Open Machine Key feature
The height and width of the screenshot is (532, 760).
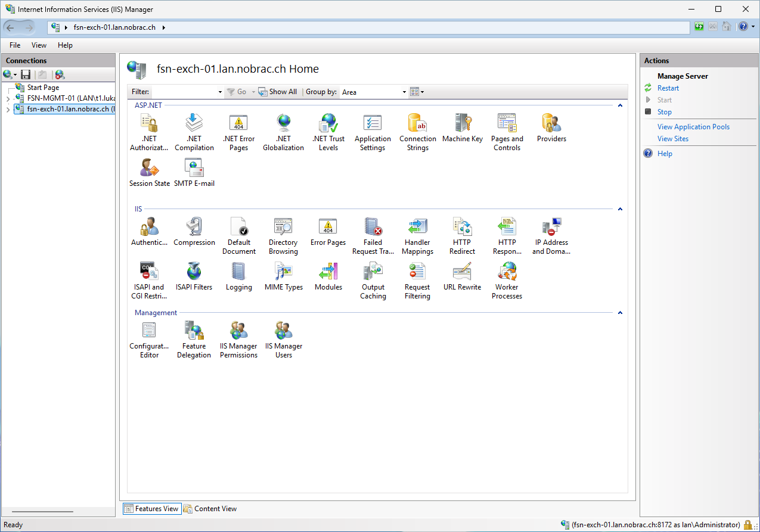(x=462, y=128)
